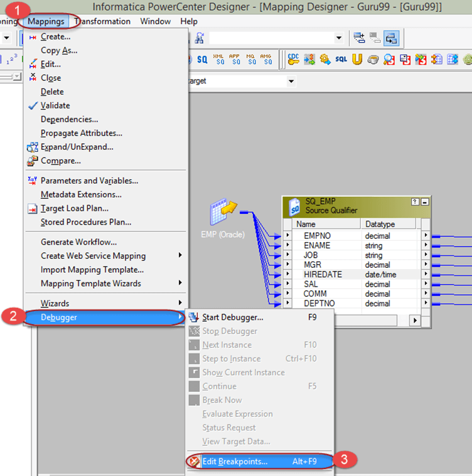Image resolution: width=472 pixels, height=476 pixels.
Task: Click the Union (U) transformation icon
Action: click(x=357, y=59)
